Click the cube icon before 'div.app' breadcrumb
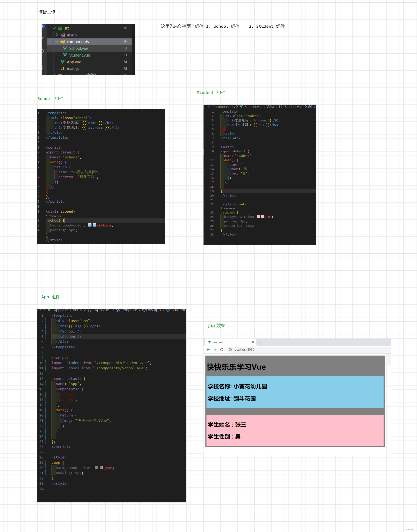Viewport: 417px width, 532px height. pos(144,310)
